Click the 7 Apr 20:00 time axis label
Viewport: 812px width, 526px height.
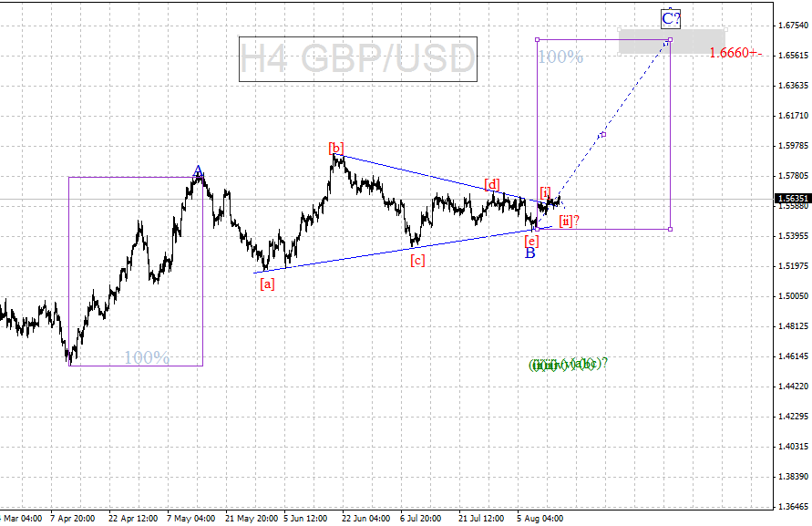73,518
